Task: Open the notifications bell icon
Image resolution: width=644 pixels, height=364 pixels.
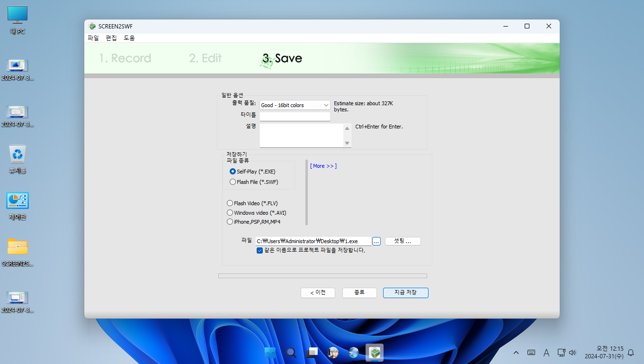Action: pyautogui.click(x=631, y=353)
